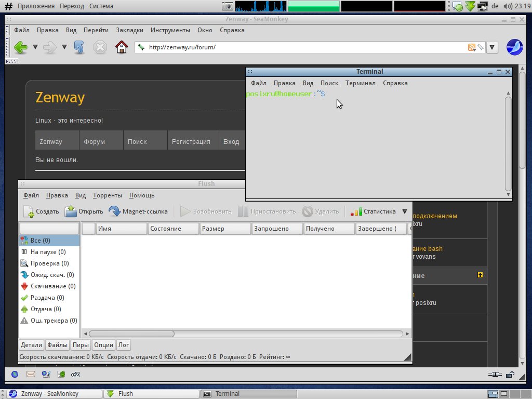Viewport: 532px width, 399px height.
Task: Switch to the Пиры tab
Action: [81, 345]
